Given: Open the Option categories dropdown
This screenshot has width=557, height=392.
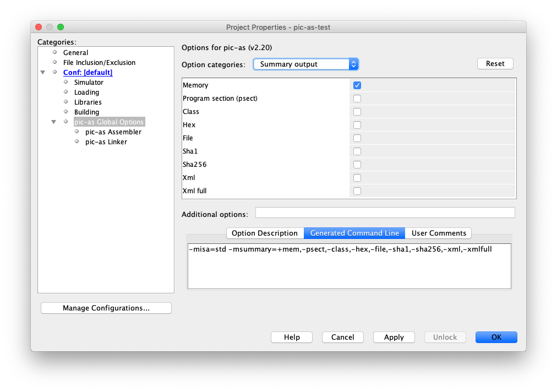Looking at the screenshot, I should click(305, 64).
